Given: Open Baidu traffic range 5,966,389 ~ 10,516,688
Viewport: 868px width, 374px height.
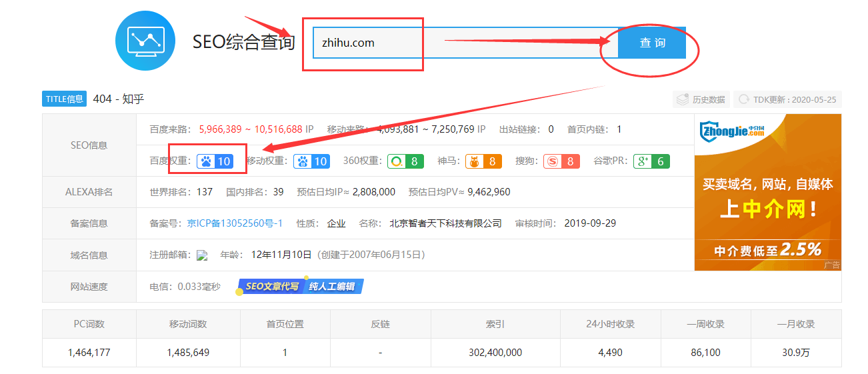Looking at the screenshot, I should pyautogui.click(x=251, y=129).
